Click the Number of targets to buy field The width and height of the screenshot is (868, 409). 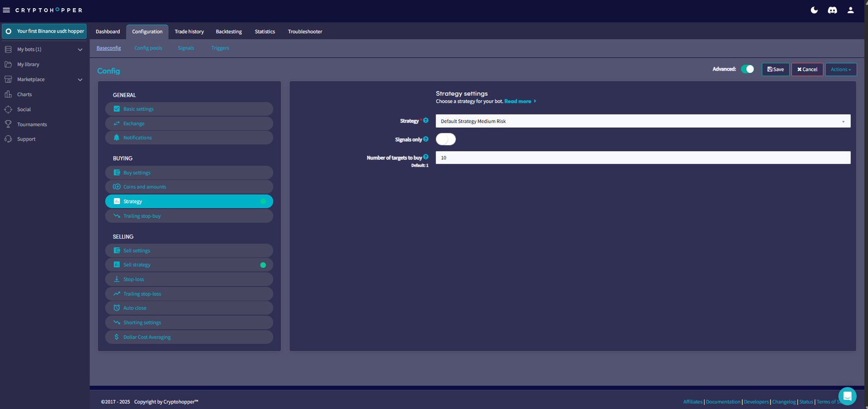[x=643, y=158]
